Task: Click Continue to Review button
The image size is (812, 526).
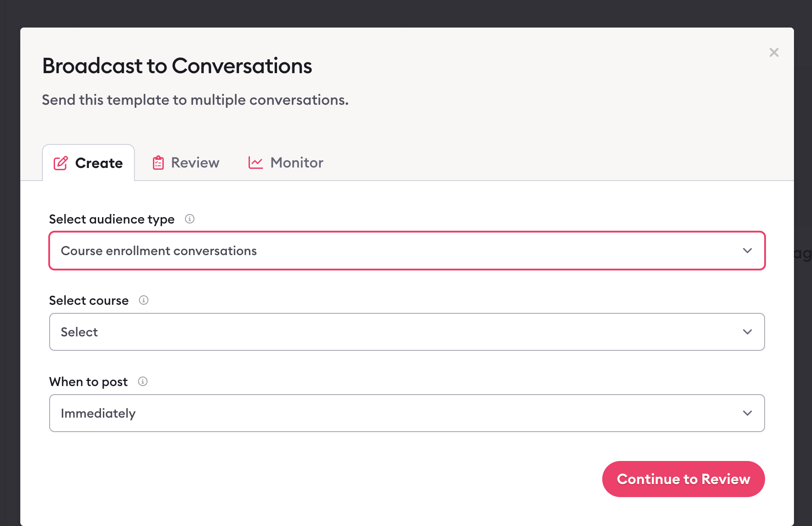Action: (683, 479)
